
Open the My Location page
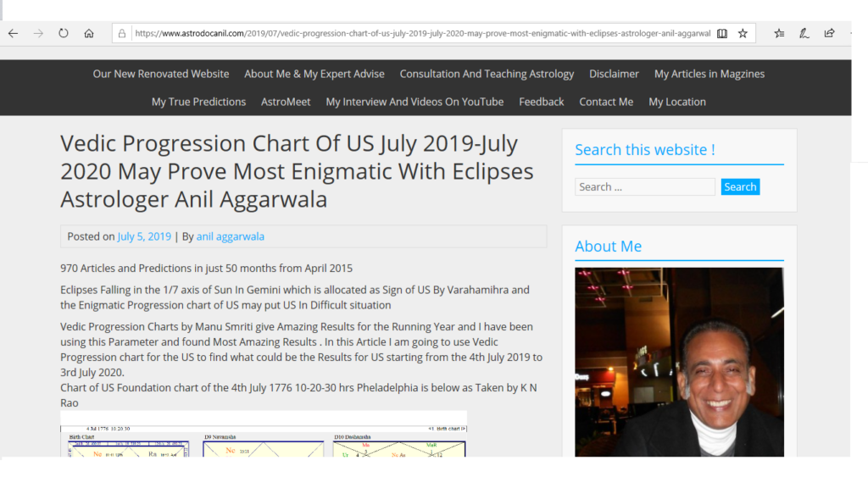coord(677,102)
